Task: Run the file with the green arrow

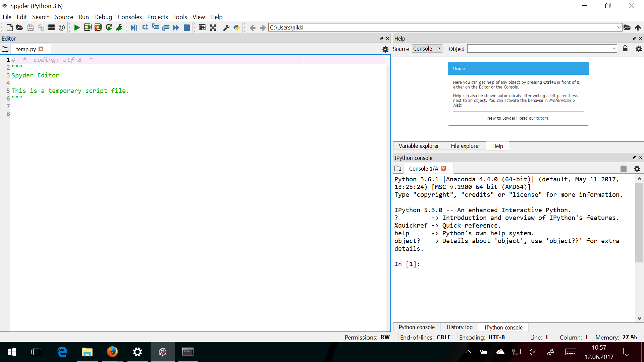Action: [x=77, y=27]
